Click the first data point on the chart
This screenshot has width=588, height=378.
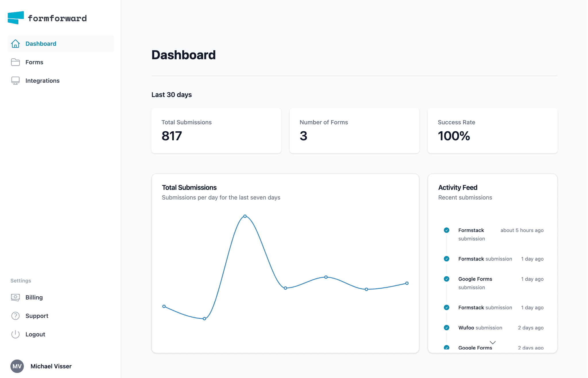pyautogui.click(x=164, y=306)
